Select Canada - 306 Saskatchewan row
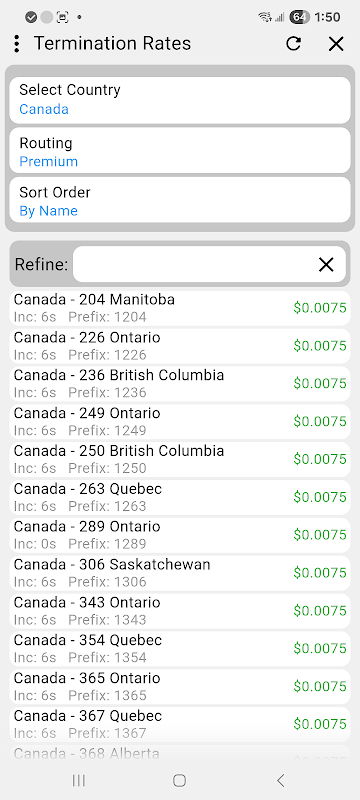Image resolution: width=360 pixels, height=800 pixels. 180,572
